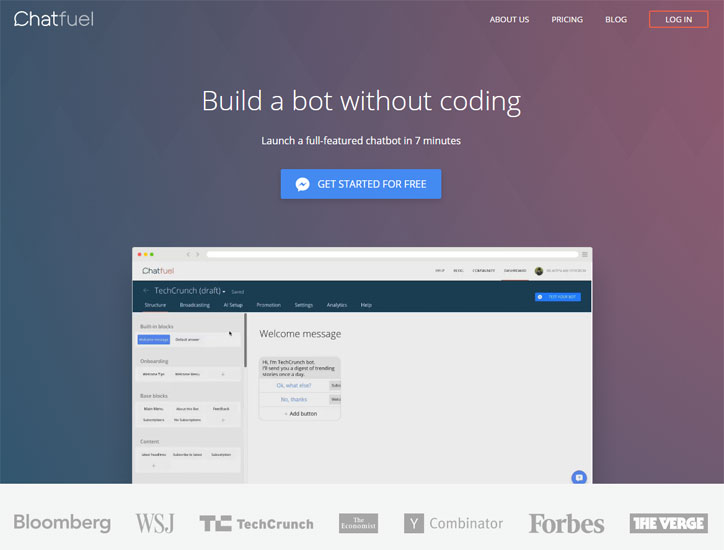The height and width of the screenshot is (550, 724).
Task: Add a block under Base blocks with plus
Action: pyautogui.click(x=223, y=420)
